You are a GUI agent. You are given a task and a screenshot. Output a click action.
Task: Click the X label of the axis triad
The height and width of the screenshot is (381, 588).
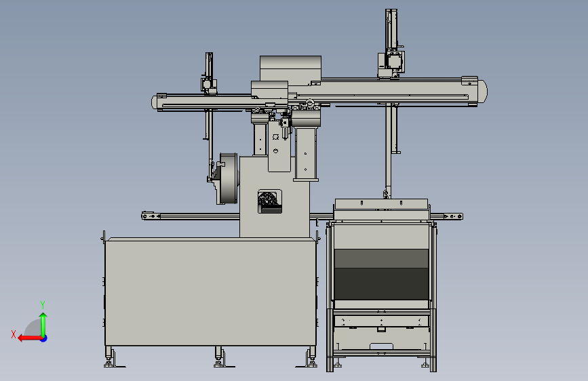14,334
